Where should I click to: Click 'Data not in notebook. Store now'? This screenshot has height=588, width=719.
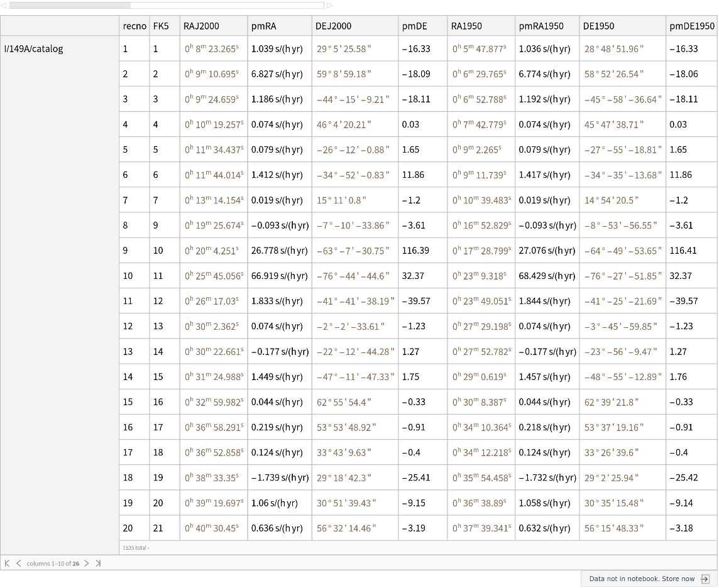click(642, 579)
